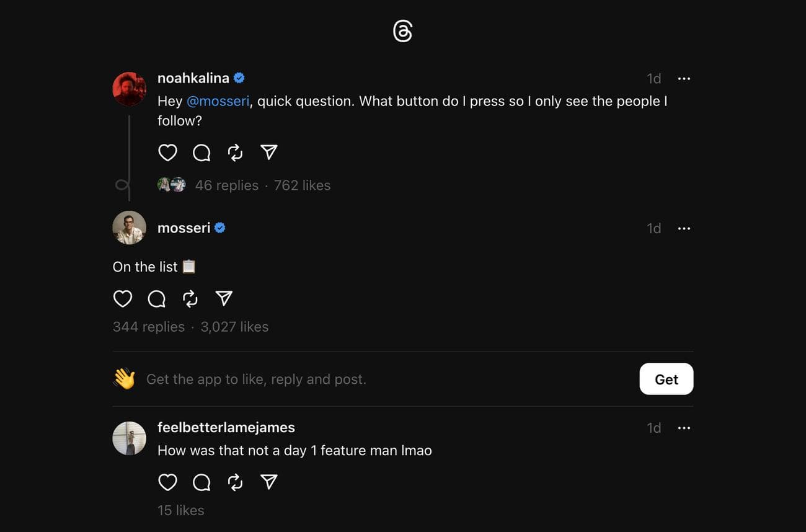Click the stacked reply avatars near 46 replies
The width and height of the screenshot is (806, 532).
[171, 184]
